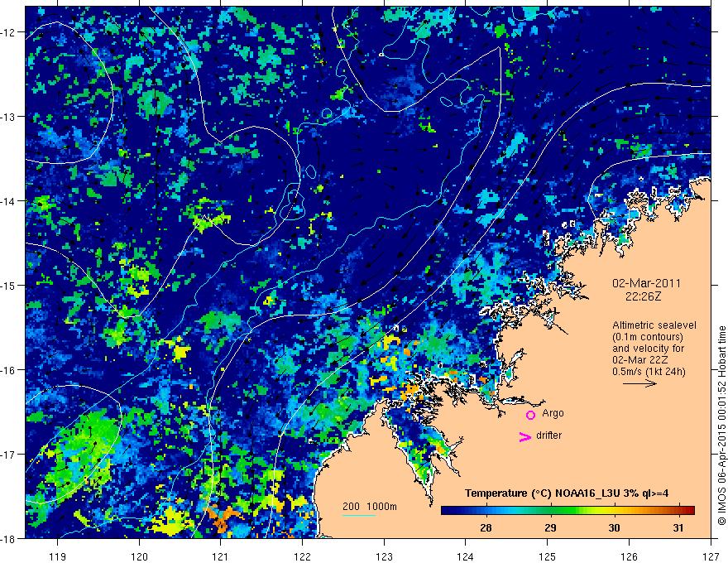
Task: Click the latitude axis label -15
Action: [x=8, y=285]
